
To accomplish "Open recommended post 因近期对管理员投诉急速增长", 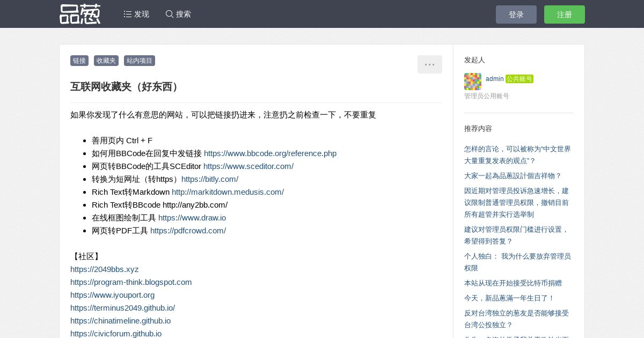I will [517, 202].
